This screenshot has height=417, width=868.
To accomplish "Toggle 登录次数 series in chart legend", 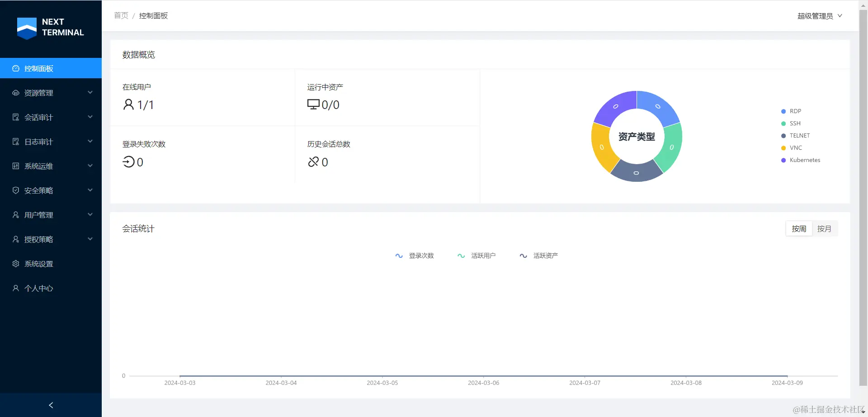I will click(415, 256).
